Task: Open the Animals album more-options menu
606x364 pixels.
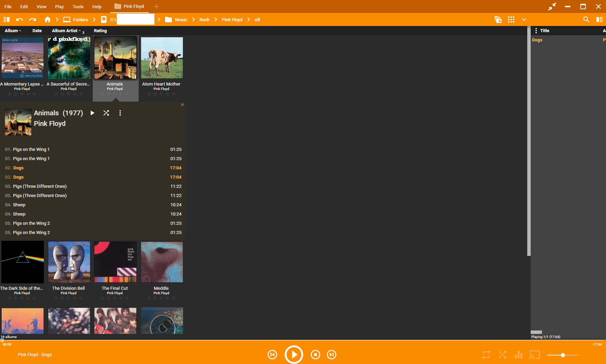Action: pos(120,113)
